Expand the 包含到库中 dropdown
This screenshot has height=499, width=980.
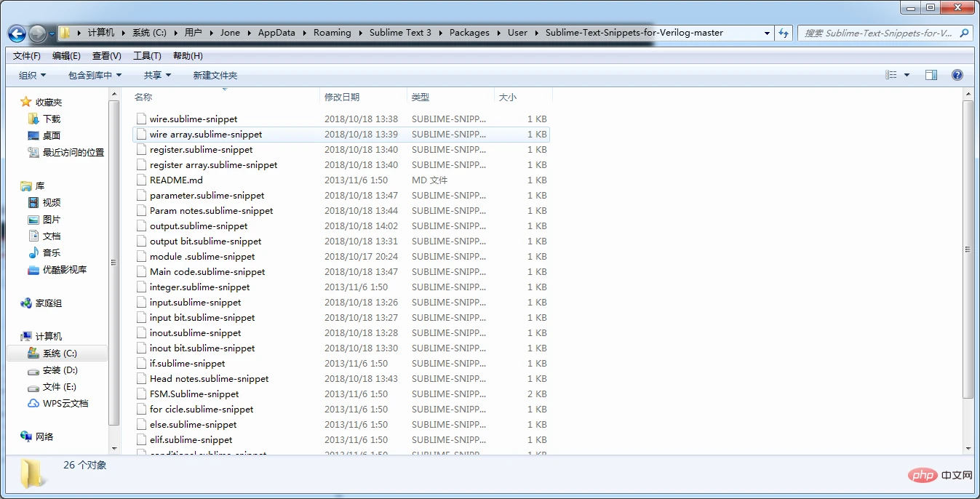[95, 75]
